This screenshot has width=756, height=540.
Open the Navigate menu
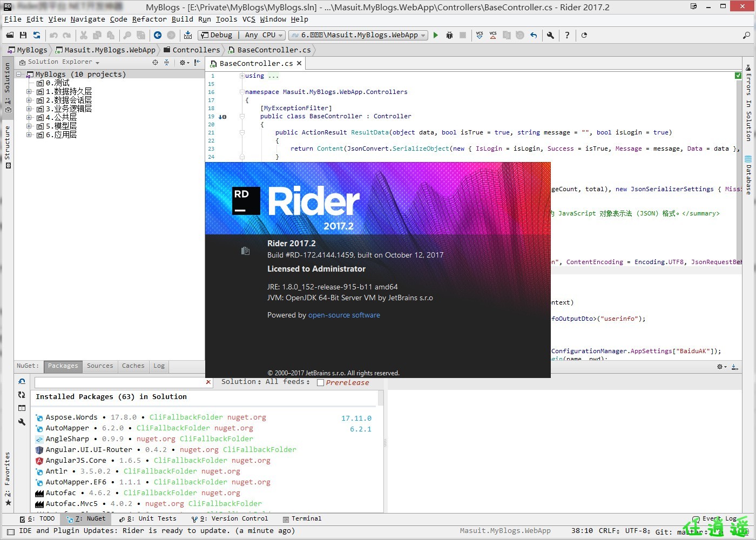(87, 19)
